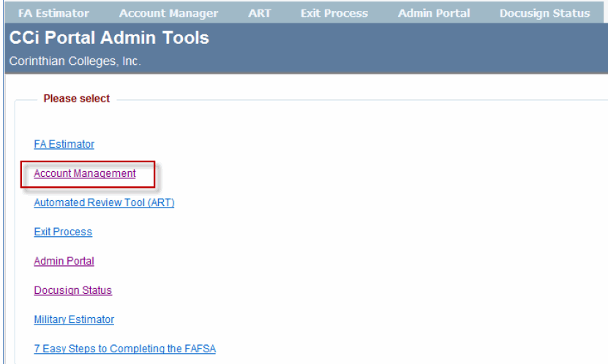This screenshot has width=608, height=364.
Task: Switch to the Account Manager tab
Action: (168, 13)
